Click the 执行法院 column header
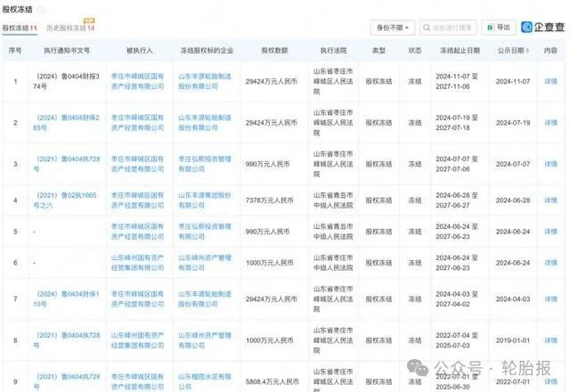570x392 pixels. pos(333,51)
